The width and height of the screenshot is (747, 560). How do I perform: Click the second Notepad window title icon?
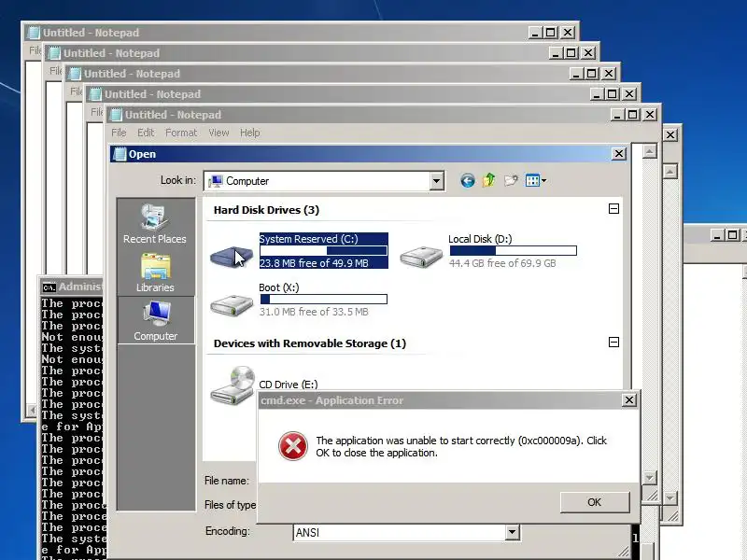[x=54, y=53]
